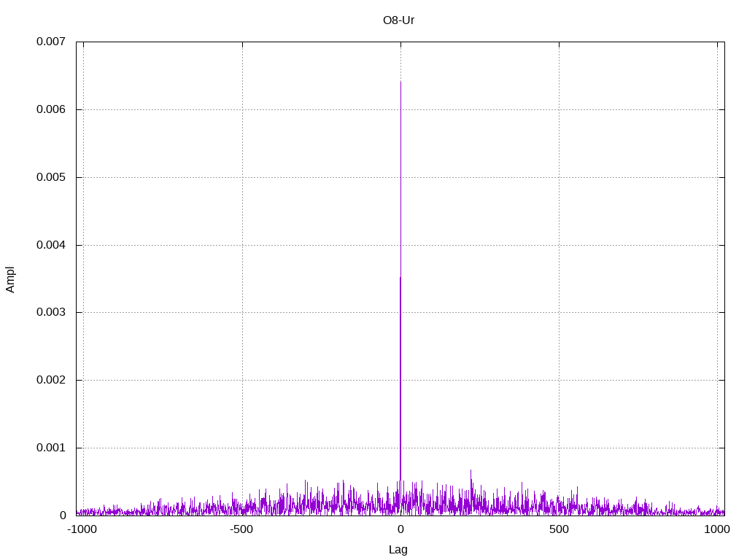747x560 pixels.
Task: Click the tip of the central correlation peak
Action: coord(400,82)
